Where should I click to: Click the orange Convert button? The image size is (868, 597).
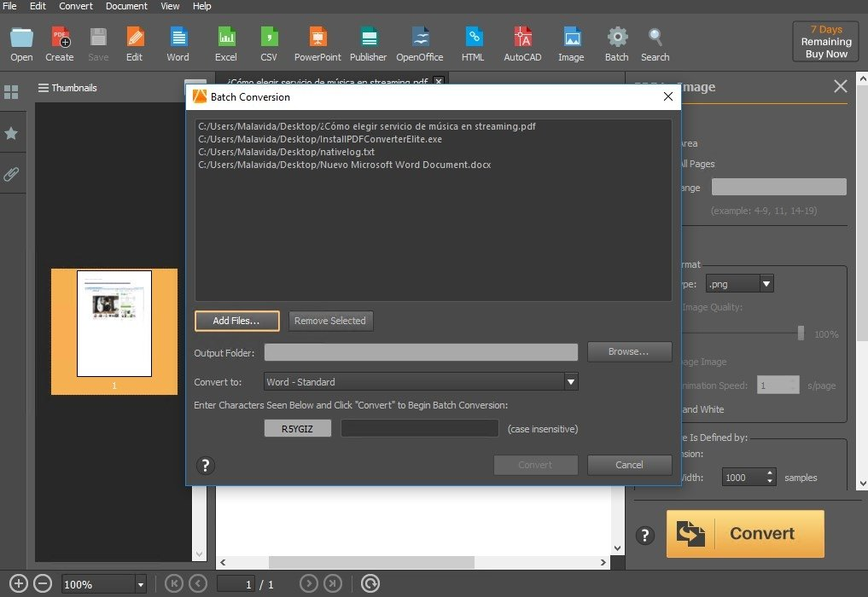(745, 533)
